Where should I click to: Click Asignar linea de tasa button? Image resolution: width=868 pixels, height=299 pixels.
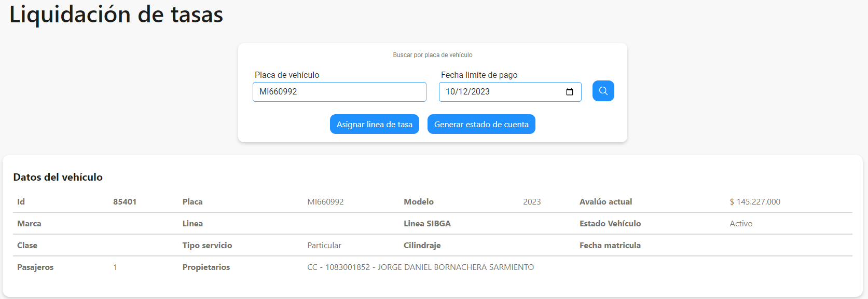coord(375,124)
